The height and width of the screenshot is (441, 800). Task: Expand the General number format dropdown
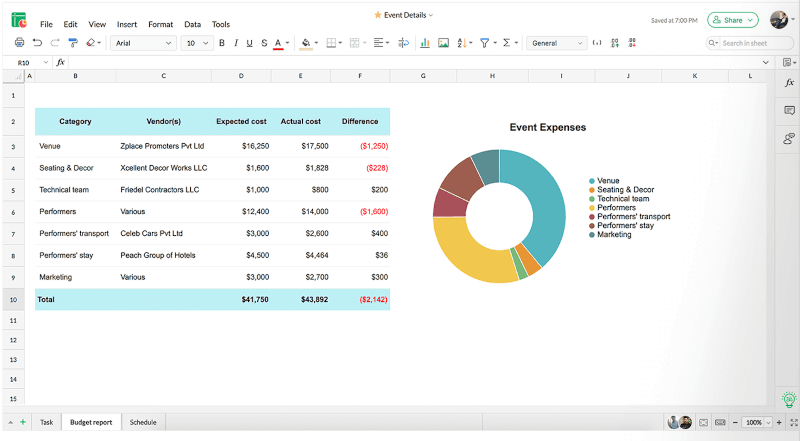tap(557, 43)
